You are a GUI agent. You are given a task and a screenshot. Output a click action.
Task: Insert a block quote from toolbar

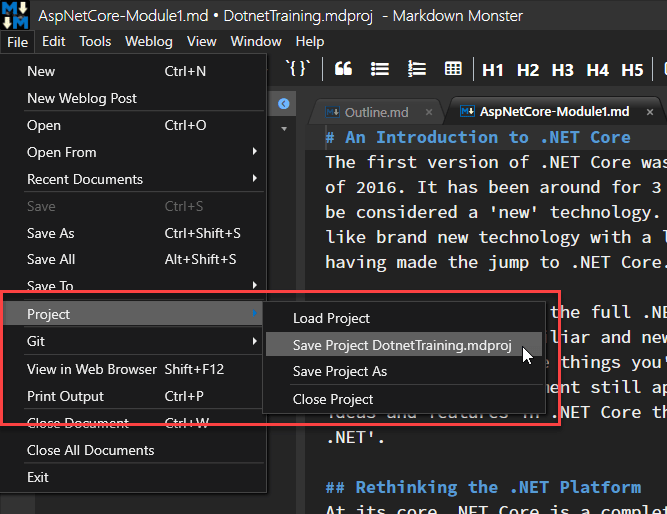(343, 69)
